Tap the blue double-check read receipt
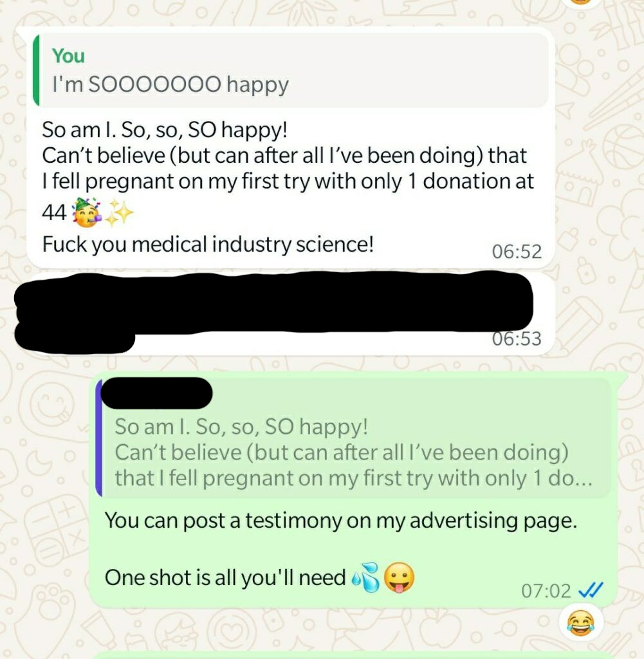The height and width of the screenshot is (659, 644). tap(591, 590)
